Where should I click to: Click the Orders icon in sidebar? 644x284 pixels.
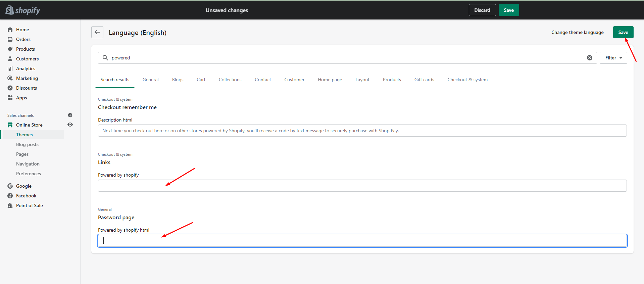10,39
